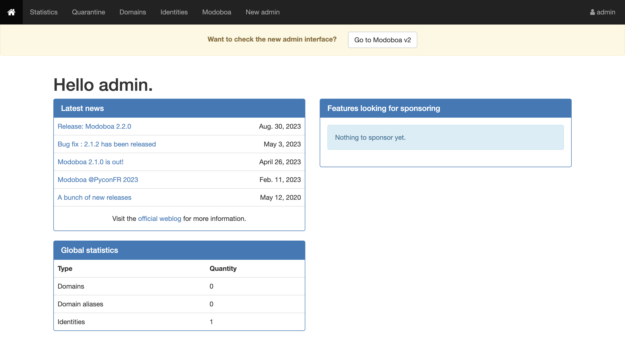Open the Modoboa menu
The height and width of the screenshot is (364, 625).
point(217,12)
